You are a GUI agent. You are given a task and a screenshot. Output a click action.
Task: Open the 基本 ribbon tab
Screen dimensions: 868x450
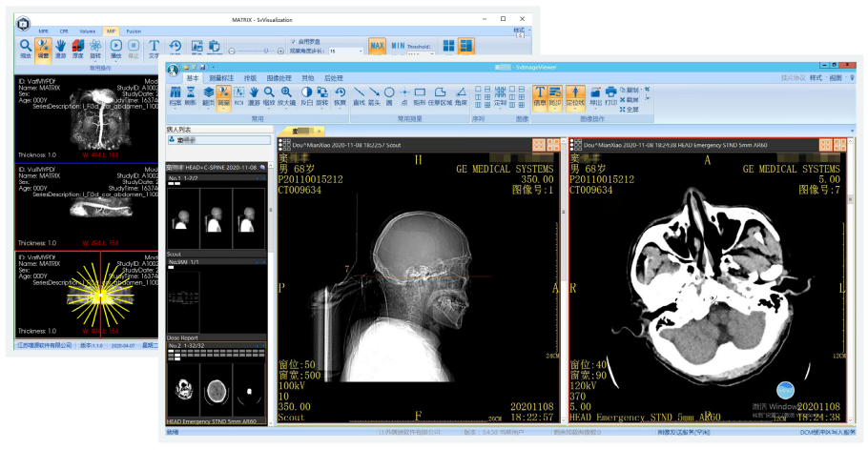pos(192,78)
